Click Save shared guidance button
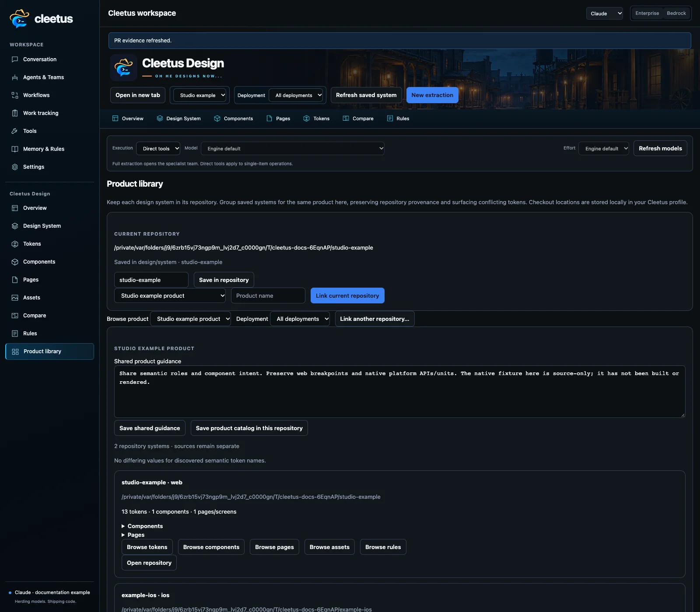This screenshot has width=700, height=612. (150, 428)
